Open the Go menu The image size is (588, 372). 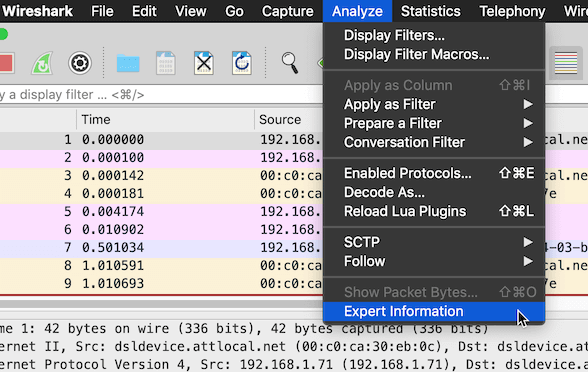(234, 11)
